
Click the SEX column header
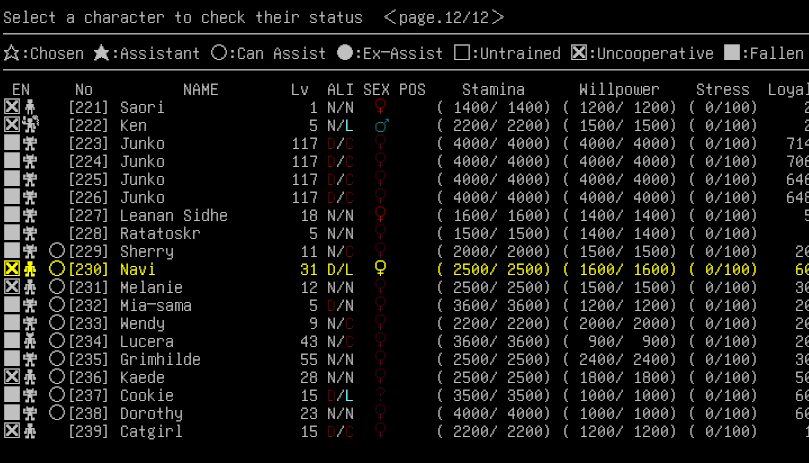pos(376,89)
